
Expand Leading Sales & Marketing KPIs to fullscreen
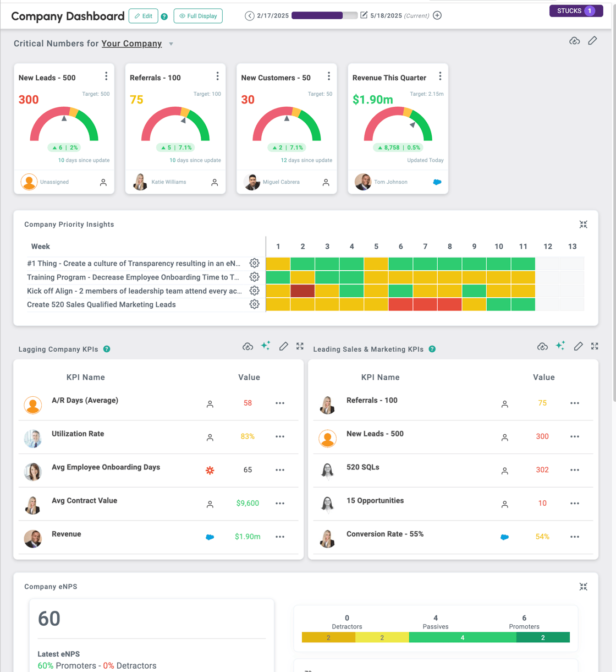(x=595, y=346)
